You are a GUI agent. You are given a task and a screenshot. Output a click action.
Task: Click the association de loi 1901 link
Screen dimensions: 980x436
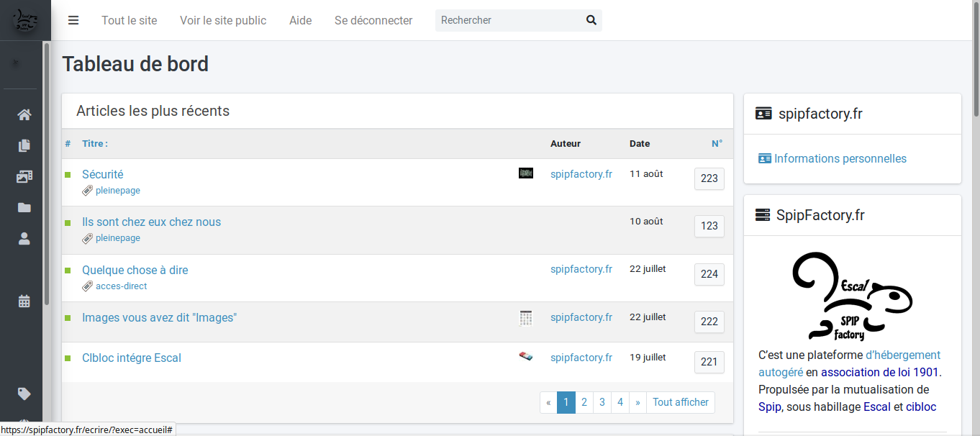880,372
